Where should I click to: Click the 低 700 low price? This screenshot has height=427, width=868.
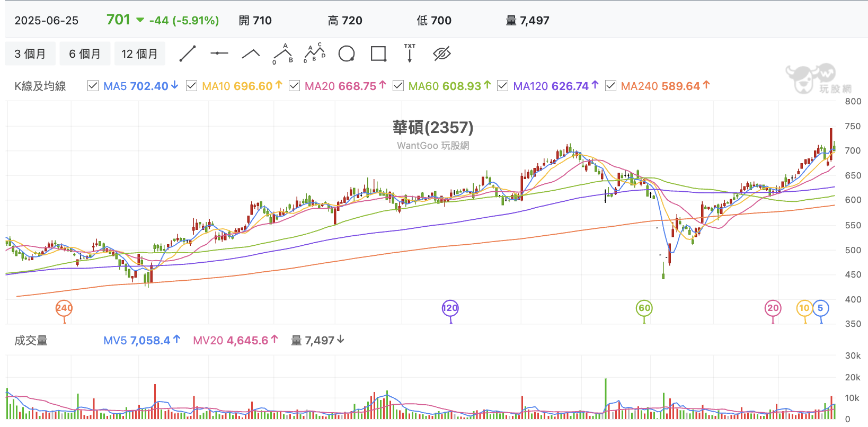tap(434, 21)
